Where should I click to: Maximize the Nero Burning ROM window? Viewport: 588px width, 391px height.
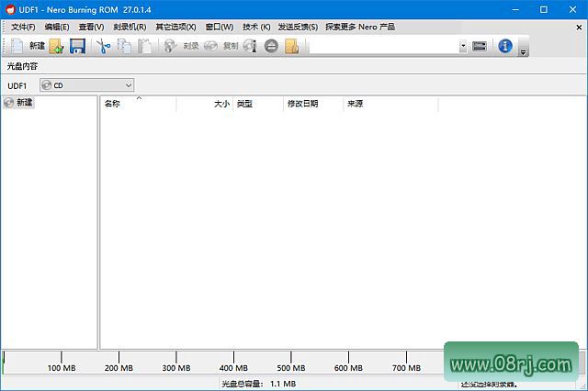click(x=544, y=10)
